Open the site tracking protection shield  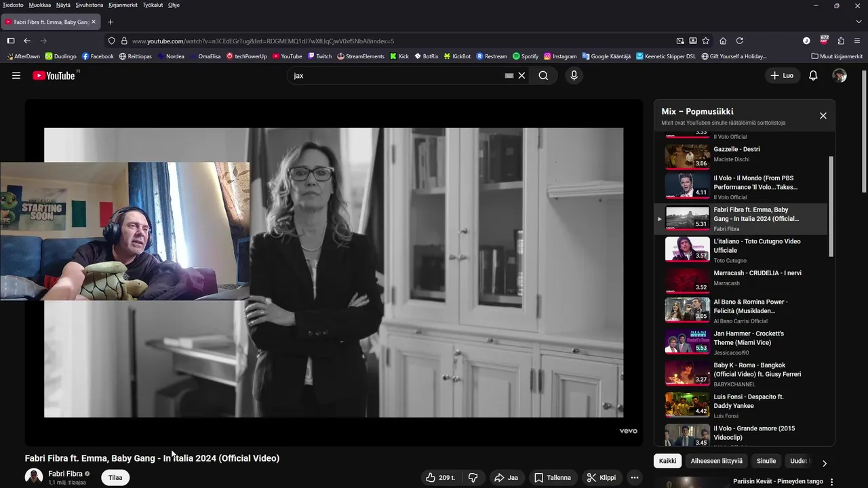tap(112, 41)
